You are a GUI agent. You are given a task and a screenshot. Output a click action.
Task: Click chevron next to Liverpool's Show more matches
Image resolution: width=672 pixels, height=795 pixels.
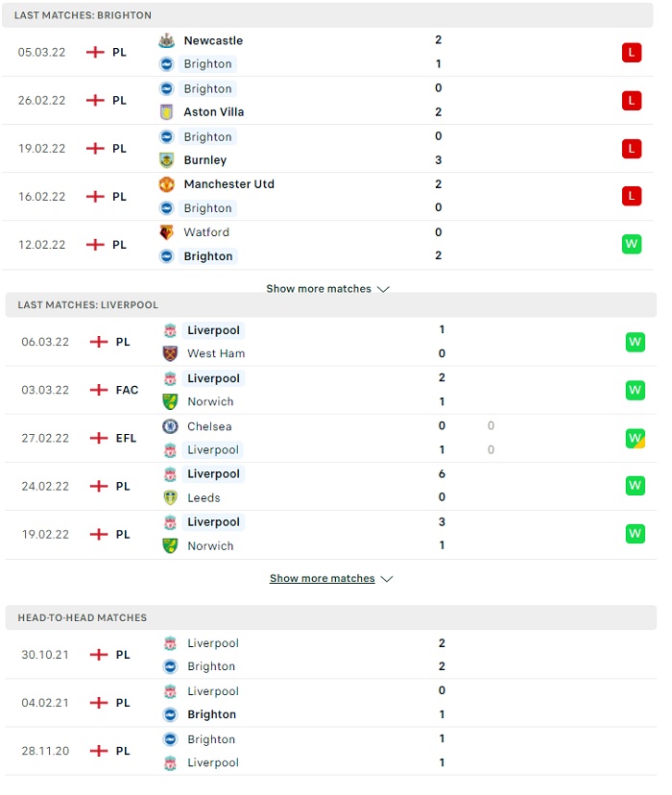[387, 579]
